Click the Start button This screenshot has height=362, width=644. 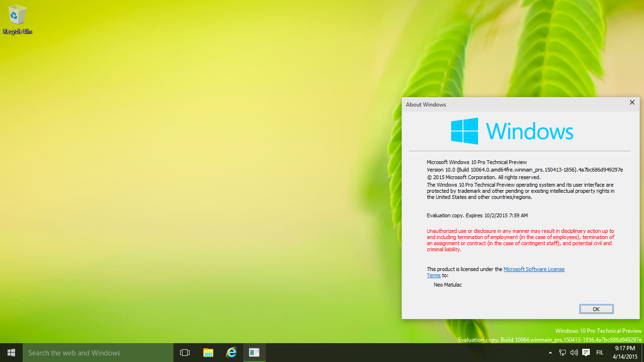pyautogui.click(x=11, y=352)
